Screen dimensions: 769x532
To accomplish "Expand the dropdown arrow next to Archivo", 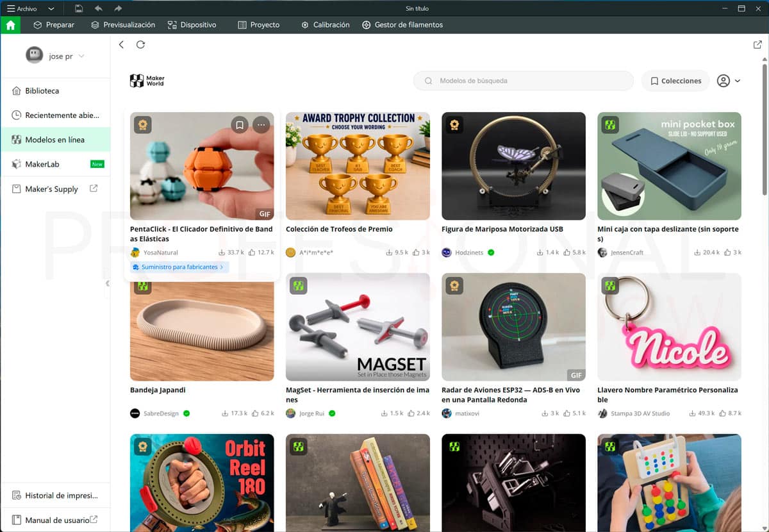I will coord(51,9).
